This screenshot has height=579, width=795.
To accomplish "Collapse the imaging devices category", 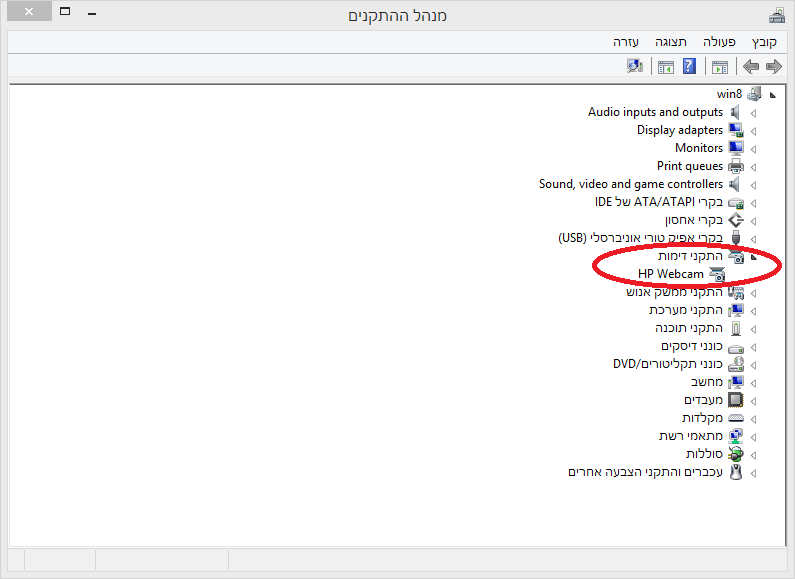I will point(753,257).
